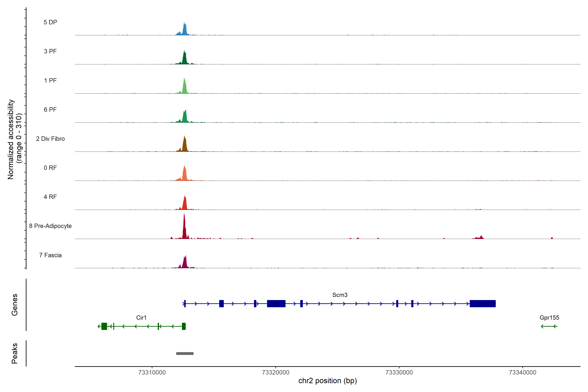Click the Gpr155 gene label

pyautogui.click(x=549, y=318)
